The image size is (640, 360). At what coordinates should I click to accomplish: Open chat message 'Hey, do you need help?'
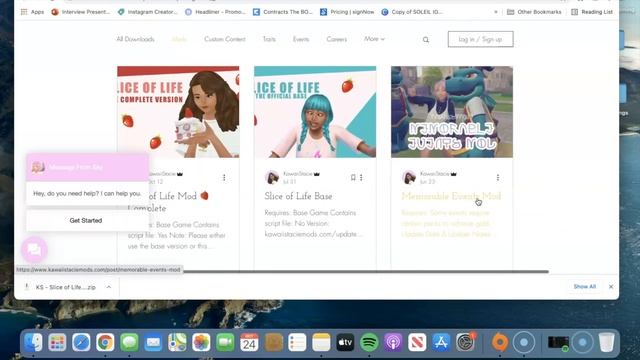click(87, 193)
